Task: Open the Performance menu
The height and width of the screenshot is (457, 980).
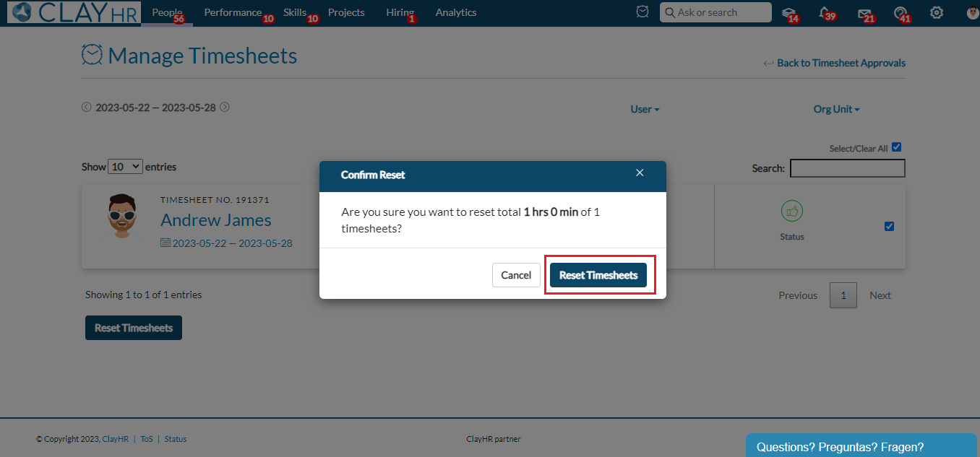Action: coord(233,12)
